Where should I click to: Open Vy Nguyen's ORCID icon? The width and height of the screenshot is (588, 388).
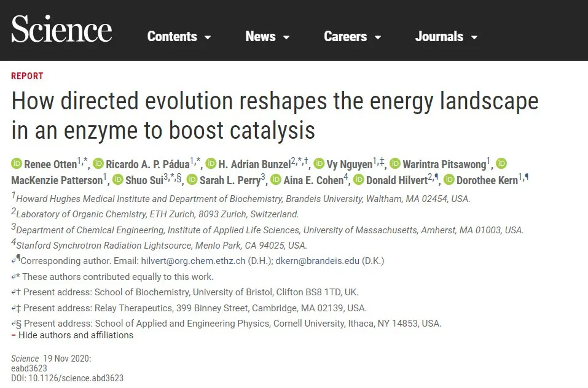pyautogui.click(x=319, y=164)
